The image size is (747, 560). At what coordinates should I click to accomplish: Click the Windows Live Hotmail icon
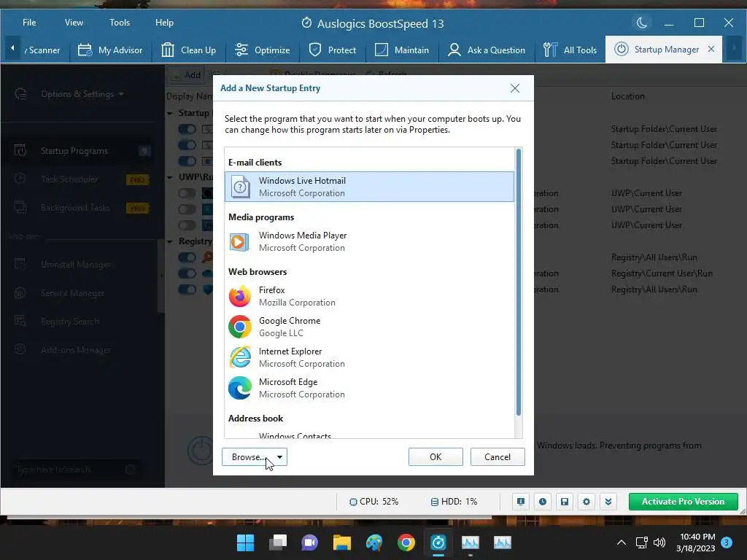coord(240,187)
